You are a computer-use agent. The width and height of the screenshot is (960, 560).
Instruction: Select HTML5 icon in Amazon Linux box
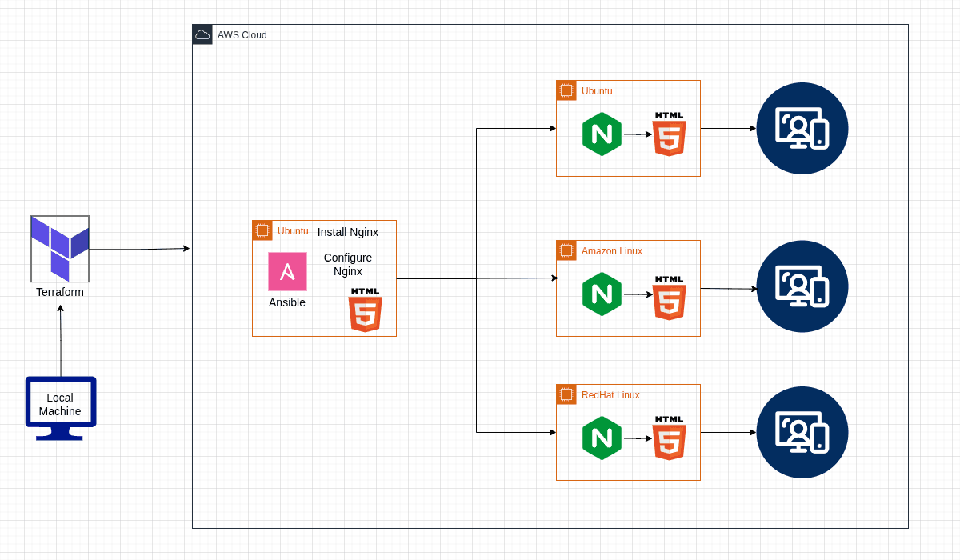pyautogui.click(x=670, y=298)
